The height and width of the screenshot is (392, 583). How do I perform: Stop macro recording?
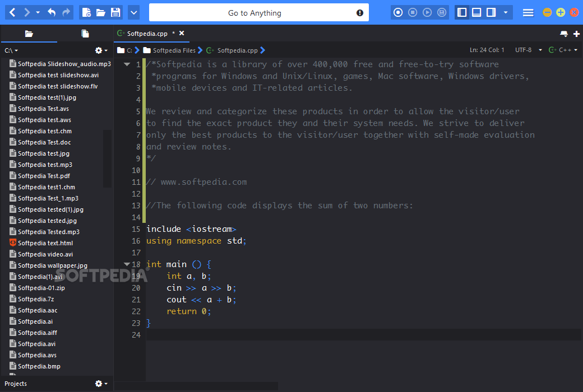413,13
